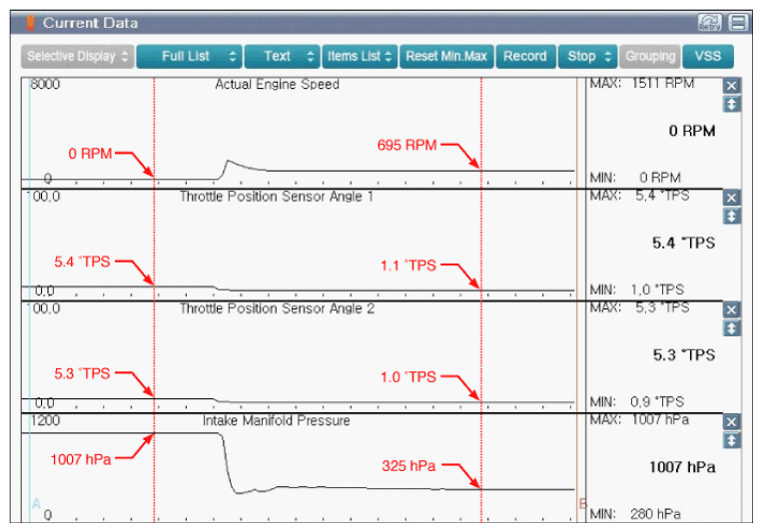Open the Items List dropdown
The width and height of the screenshot is (762, 532).
360,56
